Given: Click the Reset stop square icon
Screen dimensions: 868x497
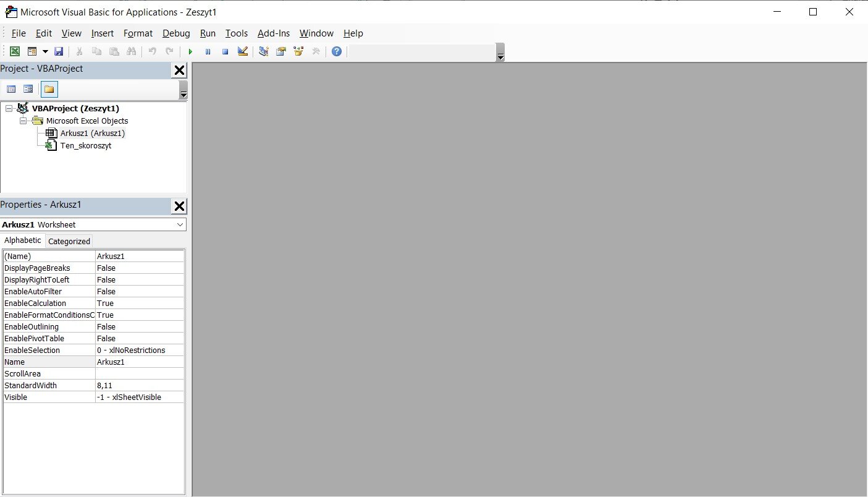Looking at the screenshot, I should (x=225, y=51).
